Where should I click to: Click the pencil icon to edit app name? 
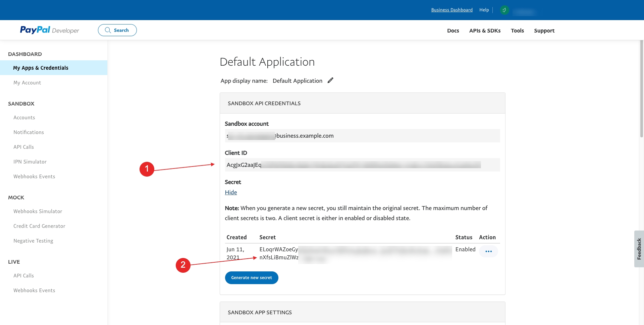pos(330,80)
